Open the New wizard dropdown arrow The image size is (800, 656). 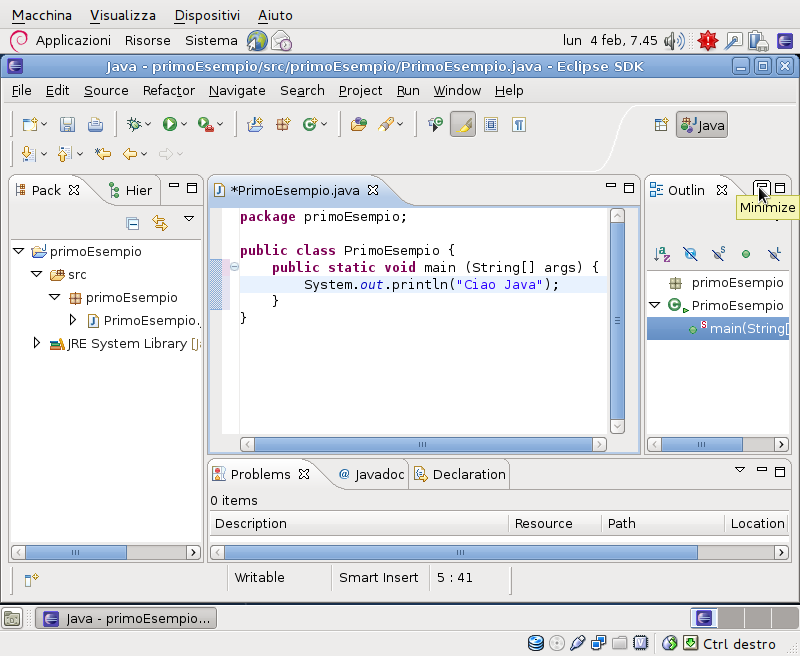click(x=44, y=124)
